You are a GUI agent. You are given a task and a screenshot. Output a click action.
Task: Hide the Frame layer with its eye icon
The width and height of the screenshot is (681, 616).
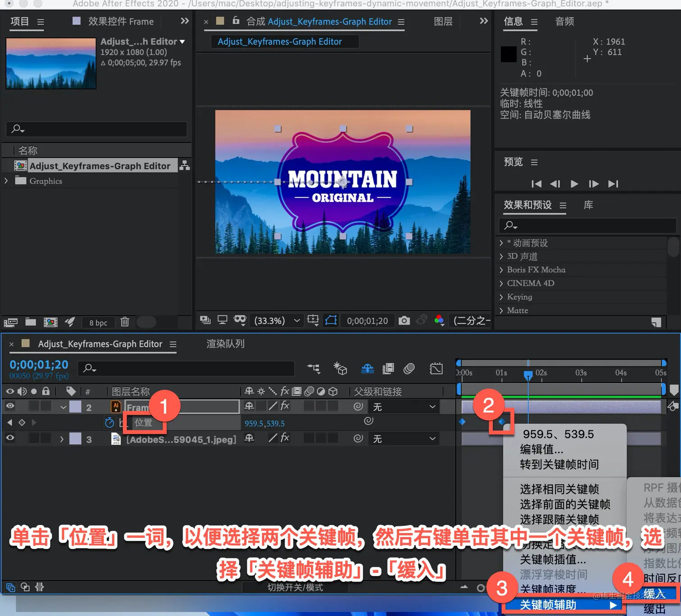pyautogui.click(x=10, y=406)
